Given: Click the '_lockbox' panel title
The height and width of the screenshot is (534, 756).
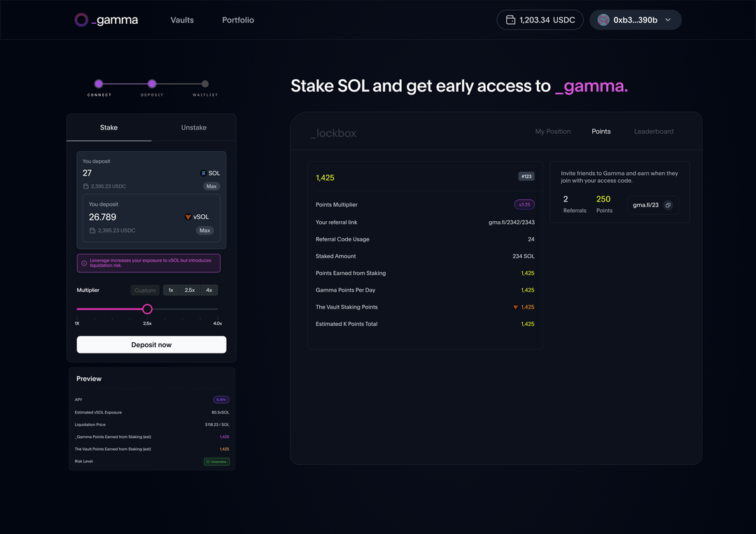Looking at the screenshot, I should coord(334,134).
